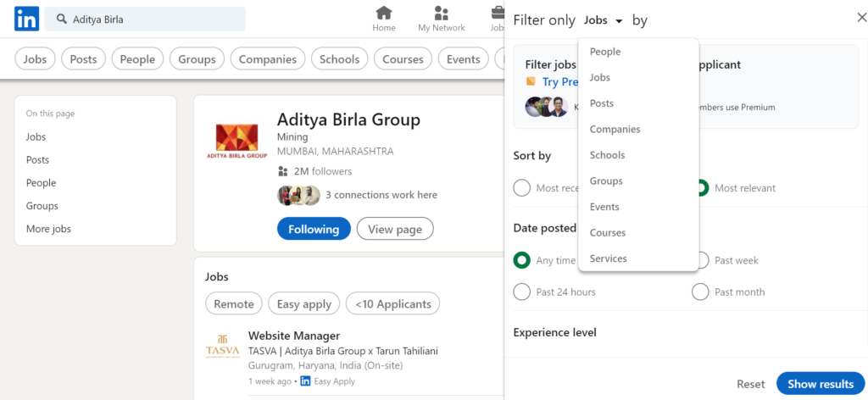
Task: Click the Premium members avatar group
Action: click(547, 107)
